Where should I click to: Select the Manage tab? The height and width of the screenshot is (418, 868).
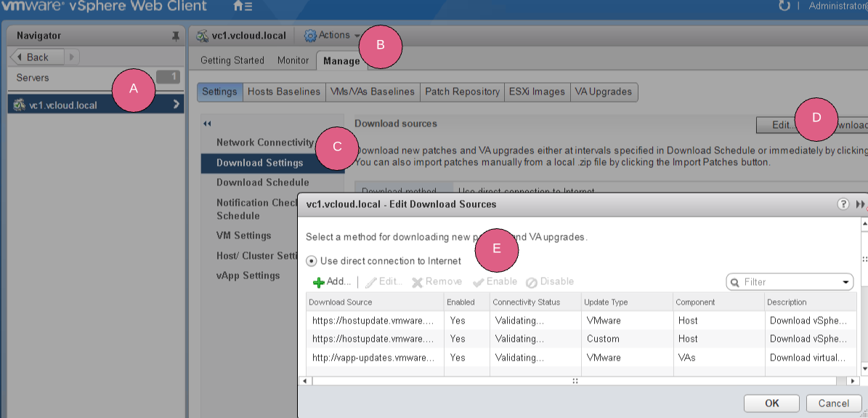[341, 61]
